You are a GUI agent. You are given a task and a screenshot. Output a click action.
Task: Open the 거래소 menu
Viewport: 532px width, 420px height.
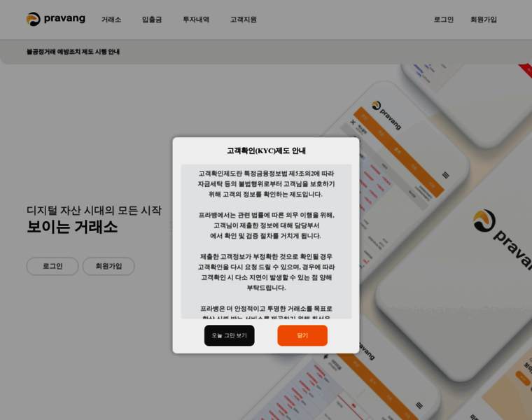[x=111, y=20]
